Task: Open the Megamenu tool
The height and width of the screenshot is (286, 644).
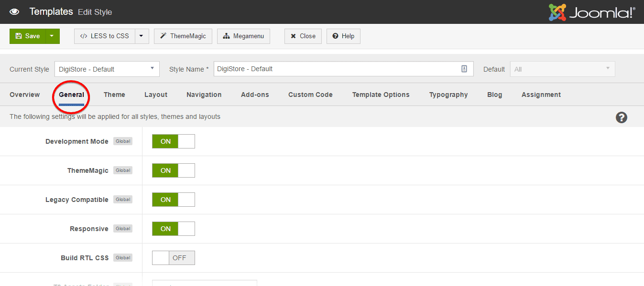Action: 243,36
